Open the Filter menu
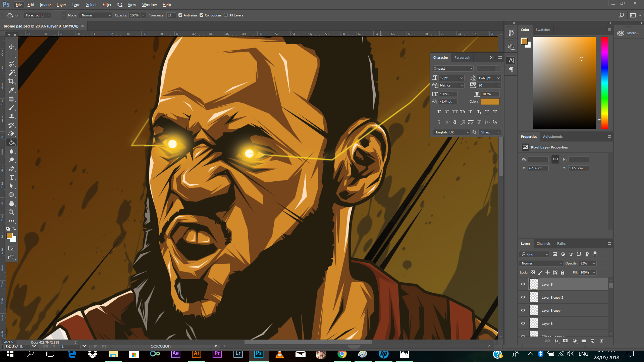The height and width of the screenshot is (362, 644). click(x=107, y=5)
